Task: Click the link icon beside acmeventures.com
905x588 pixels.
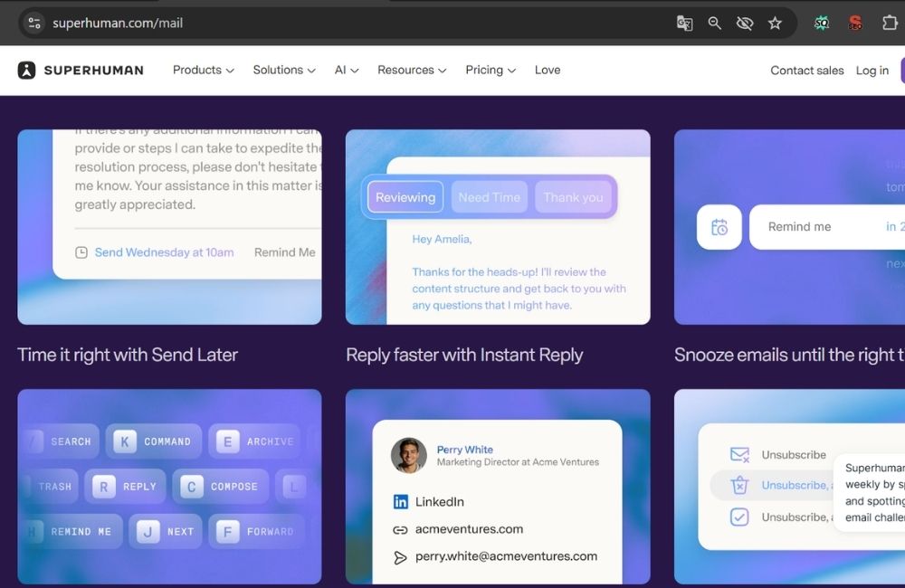Action: tap(400, 530)
